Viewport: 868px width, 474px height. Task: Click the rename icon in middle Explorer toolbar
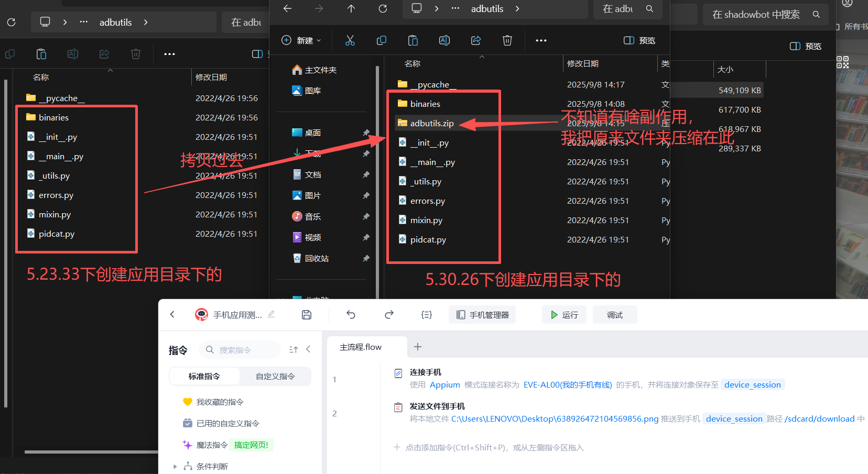(444, 40)
